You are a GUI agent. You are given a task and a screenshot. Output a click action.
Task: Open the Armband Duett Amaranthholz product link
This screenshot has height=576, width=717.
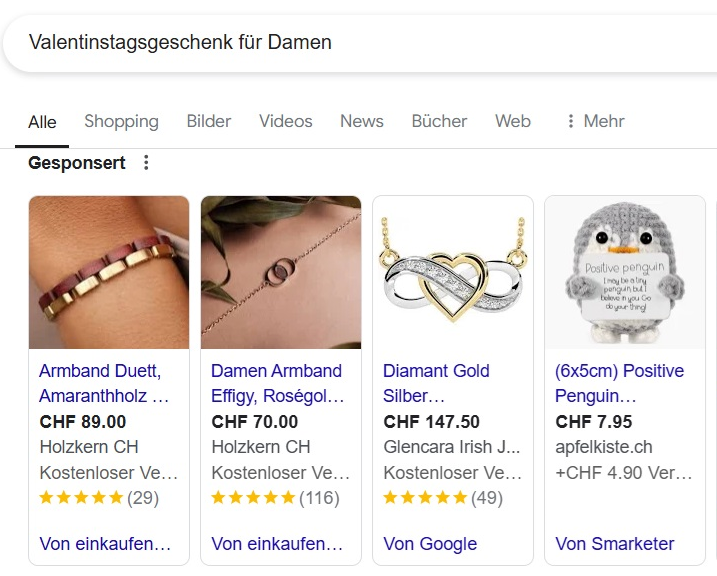click(x=104, y=383)
